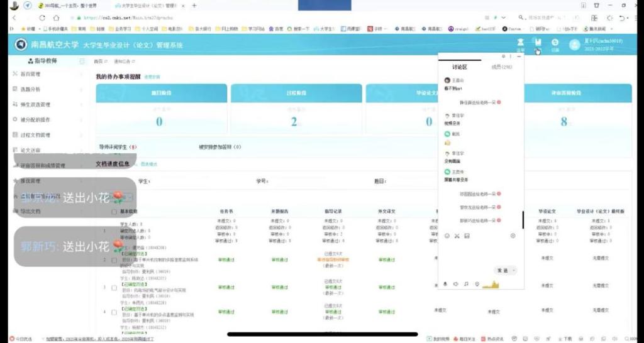The image size is (644, 343).
Task: Open the 百度 bookmark
Action: (277, 29)
